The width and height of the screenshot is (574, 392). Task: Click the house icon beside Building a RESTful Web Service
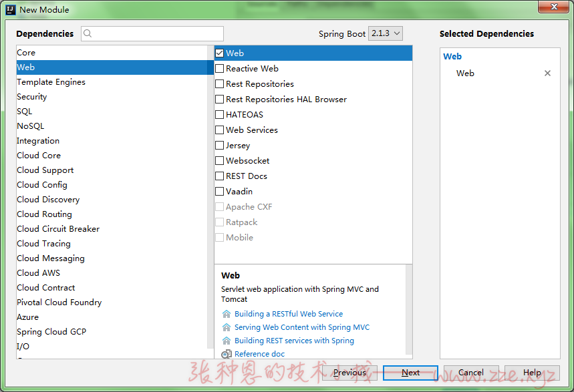227,314
